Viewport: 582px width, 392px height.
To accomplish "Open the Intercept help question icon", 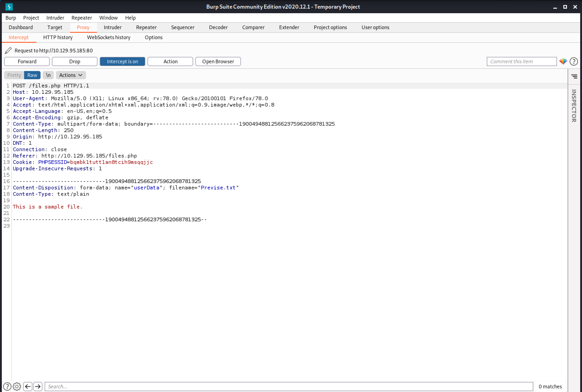I will (574, 61).
